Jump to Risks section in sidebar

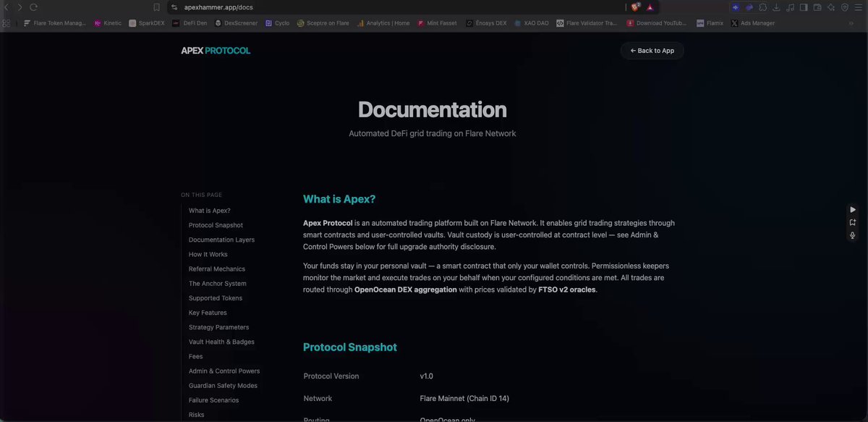pyautogui.click(x=197, y=415)
